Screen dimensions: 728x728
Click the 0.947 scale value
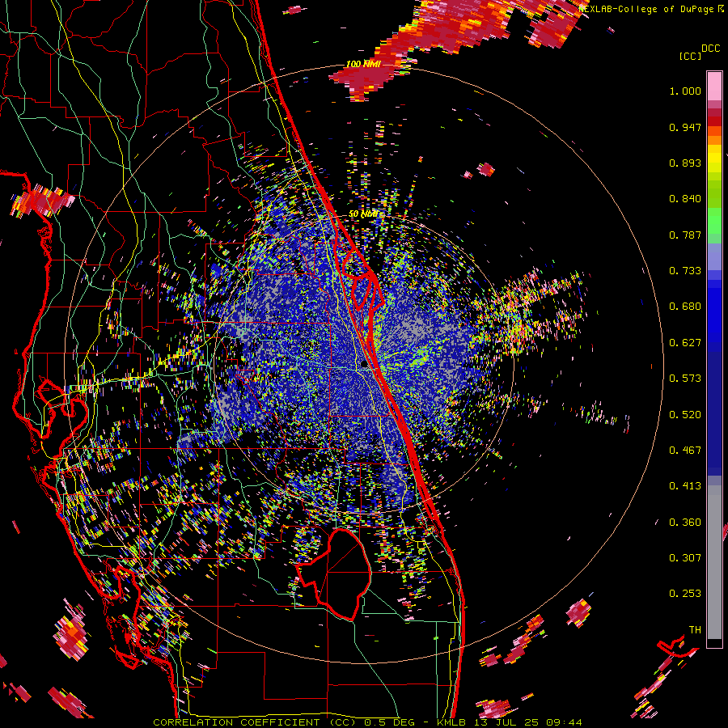(685, 127)
